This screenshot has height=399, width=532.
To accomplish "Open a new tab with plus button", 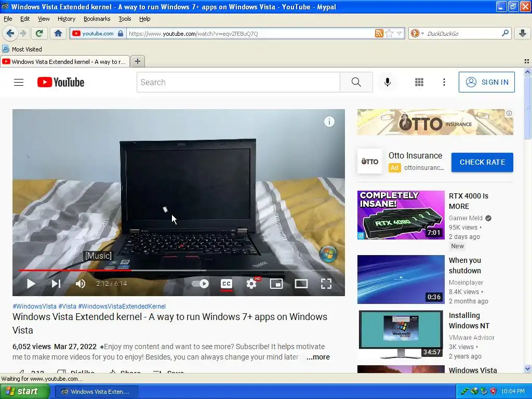I will click(137, 61).
